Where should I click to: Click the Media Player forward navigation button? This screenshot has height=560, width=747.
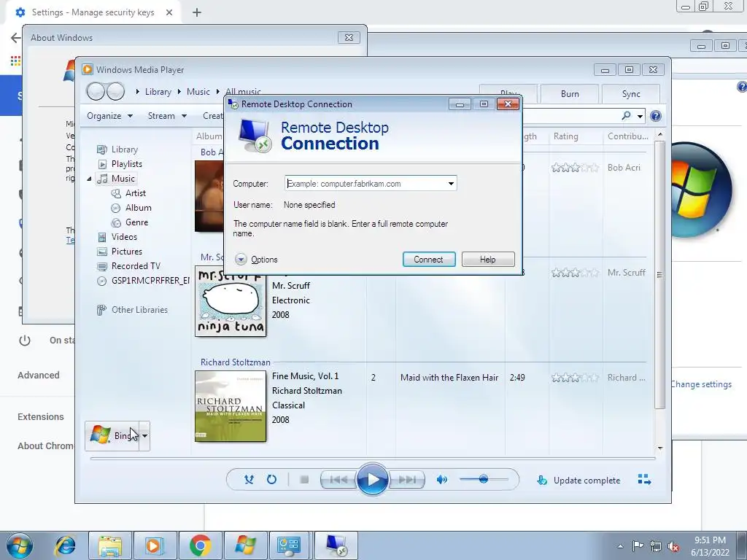click(116, 91)
